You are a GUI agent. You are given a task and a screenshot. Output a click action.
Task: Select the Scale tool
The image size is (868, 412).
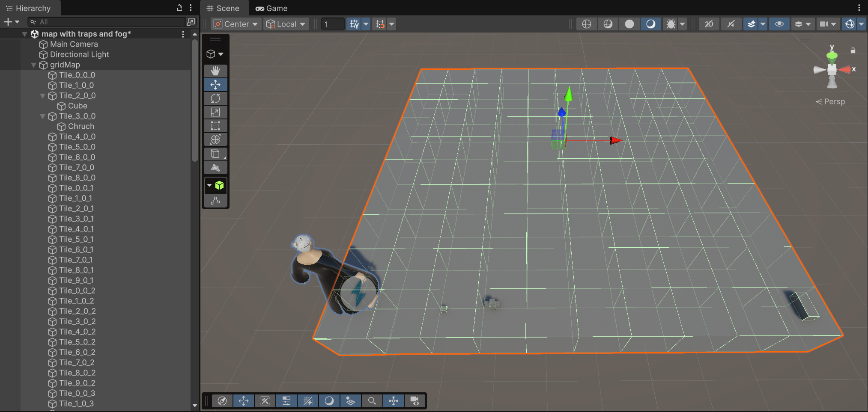(x=215, y=112)
